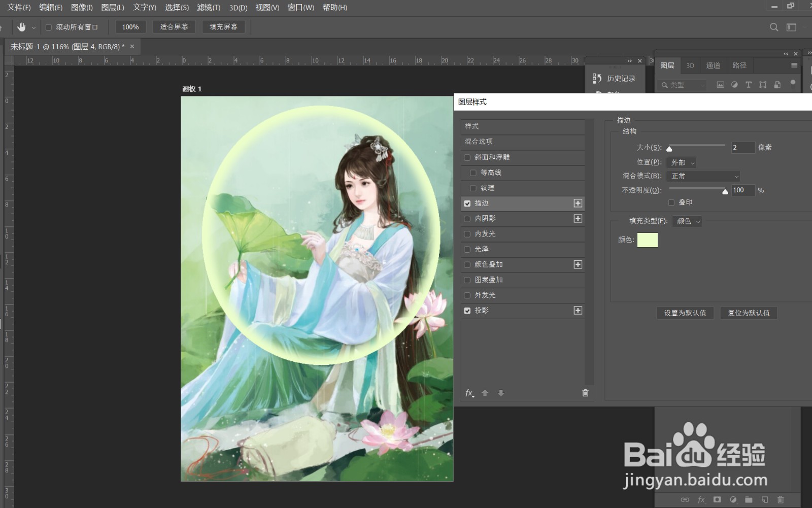Create new fill or adjustment layer icon
Viewport: 812px width, 508px height.
point(733,499)
